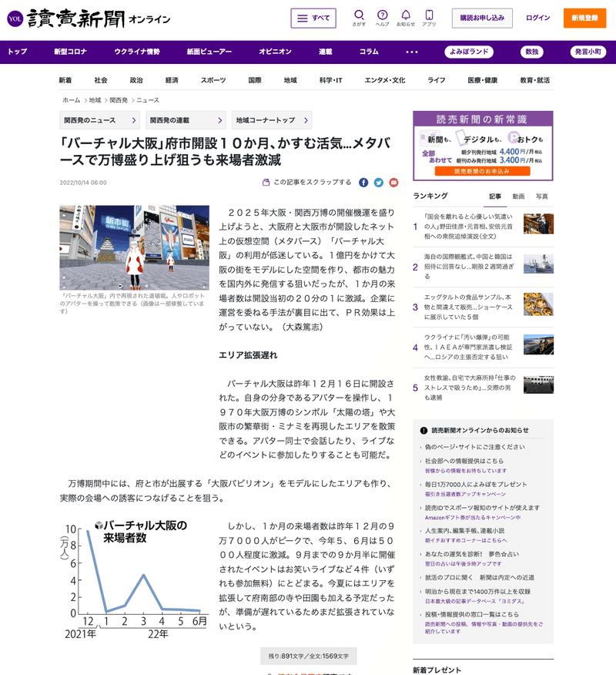Image resolution: width=616 pixels, height=675 pixels.
Task: Open 投稿・情報提供の窓口一覧はこちら link
Action: (x=472, y=614)
